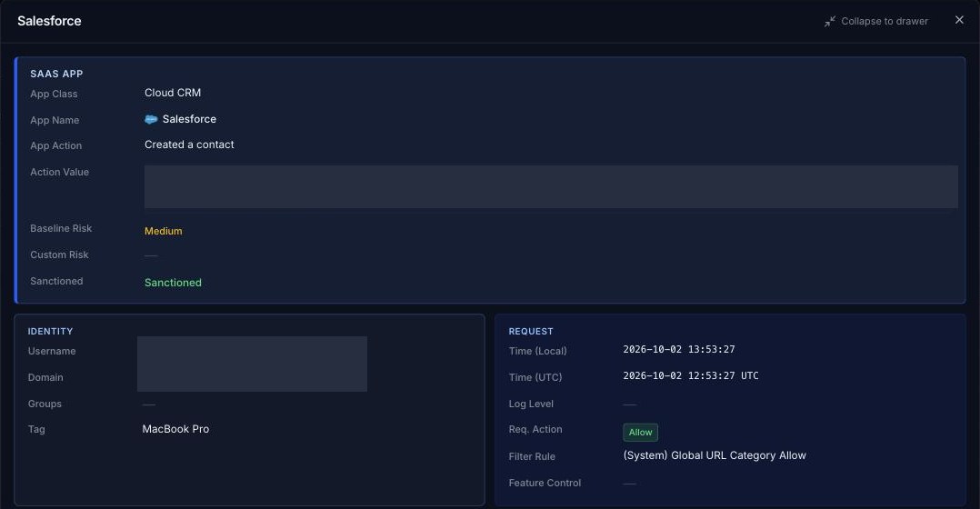
Task: Click the 'Feature Control' field label
Action: tap(545, 483)
